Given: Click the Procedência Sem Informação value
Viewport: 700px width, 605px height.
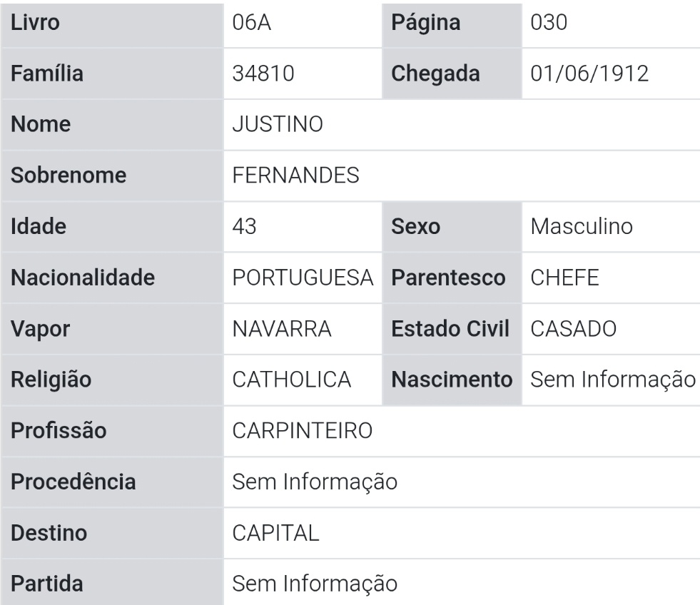Looking at the screenshot, I should pos(315,482).
